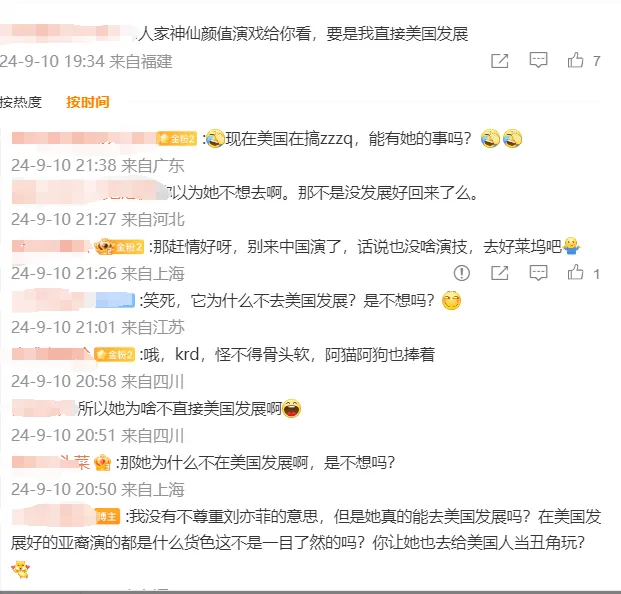Select the 按时间 sorting tab
Screen dimensions: 621x594
click(88, 102)
